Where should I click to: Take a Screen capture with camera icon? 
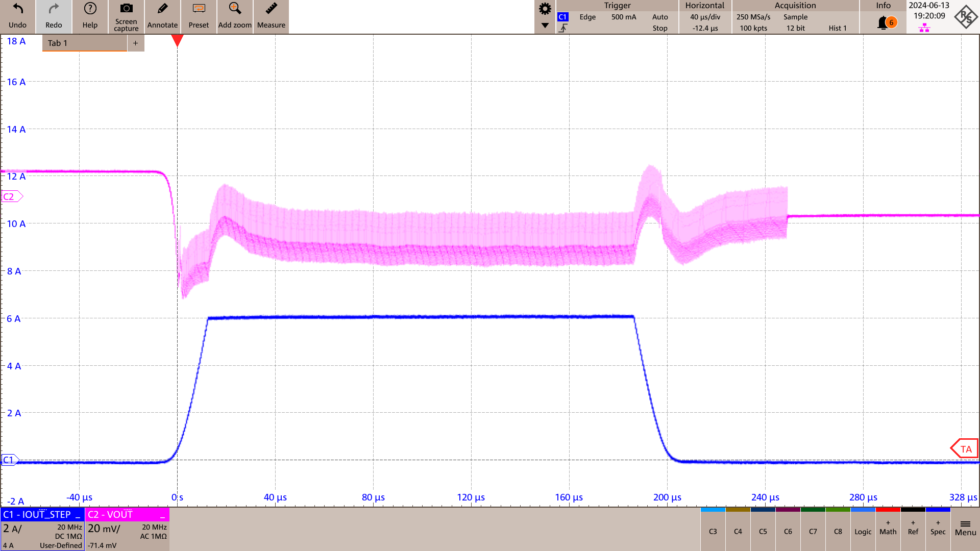click(126, 9)
